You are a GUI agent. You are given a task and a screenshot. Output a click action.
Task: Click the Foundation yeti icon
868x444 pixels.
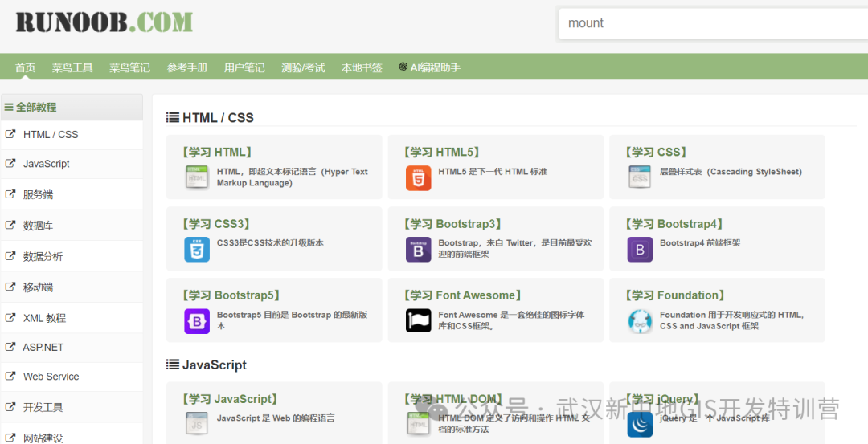(x=640, y=321)
